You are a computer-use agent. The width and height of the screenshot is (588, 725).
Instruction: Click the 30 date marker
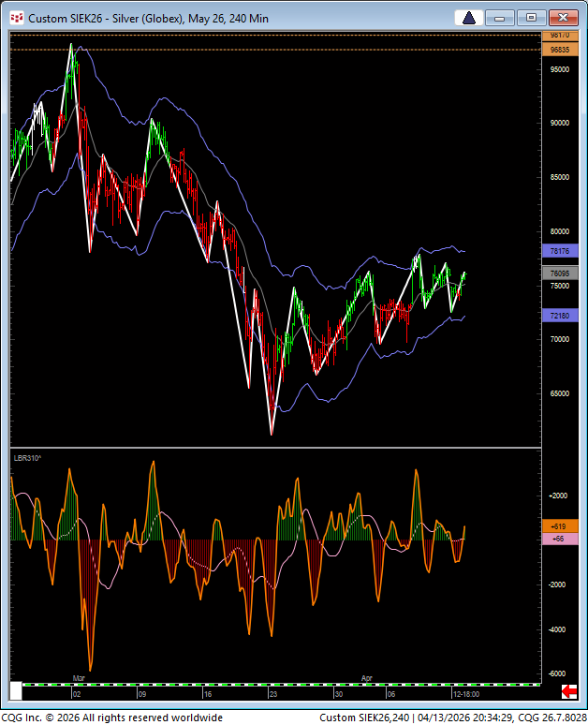[x=339, y=694]
